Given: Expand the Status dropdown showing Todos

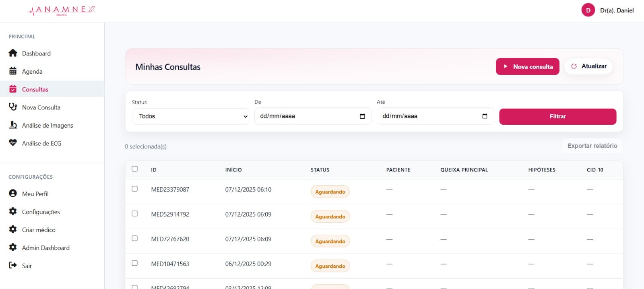Looking at the screenshot, I should coord(191,116).
